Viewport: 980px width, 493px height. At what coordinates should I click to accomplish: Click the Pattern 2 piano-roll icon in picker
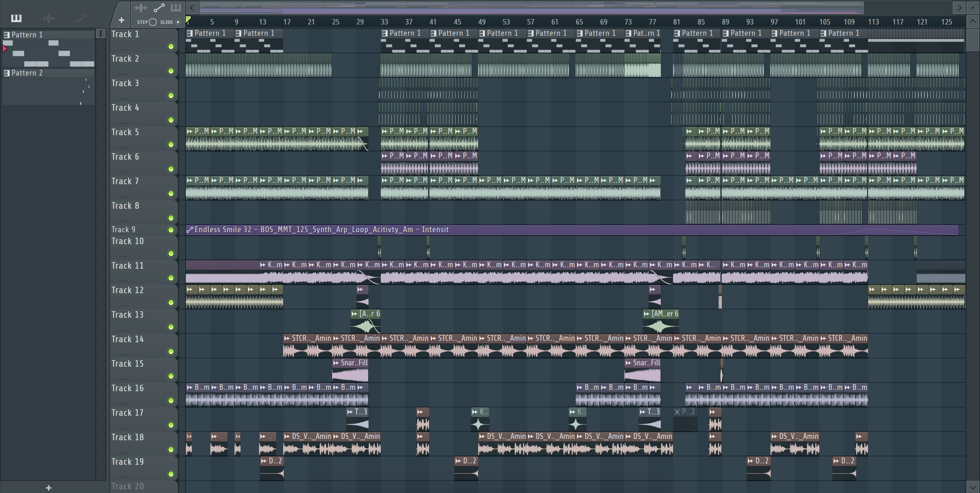pyautogui.click(x=6, y=73)
